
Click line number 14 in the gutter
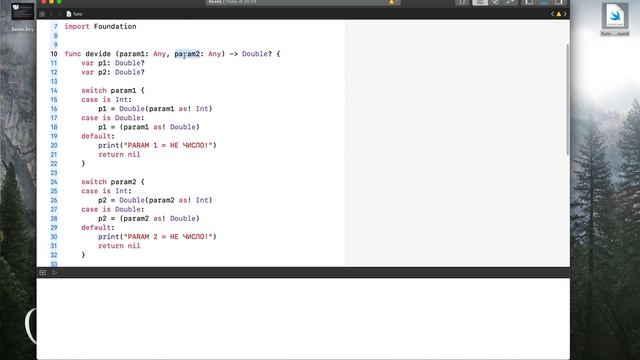tap(54, 90)
